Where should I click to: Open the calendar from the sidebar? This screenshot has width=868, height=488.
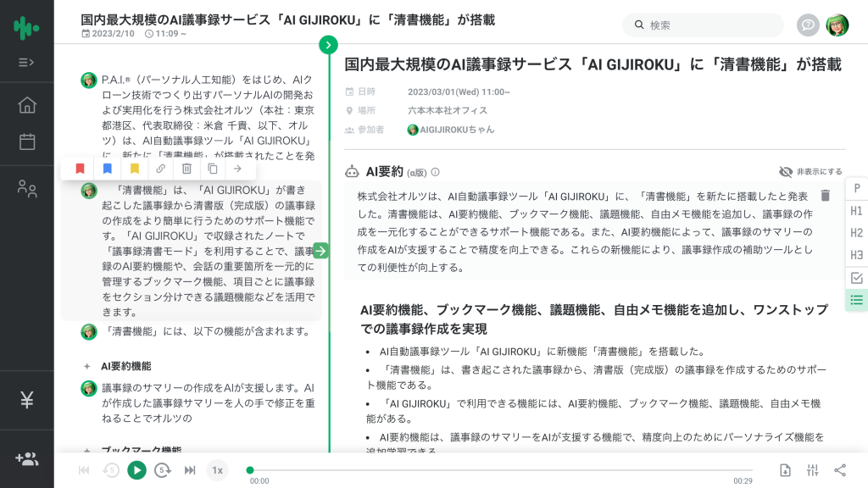[26, 141]
